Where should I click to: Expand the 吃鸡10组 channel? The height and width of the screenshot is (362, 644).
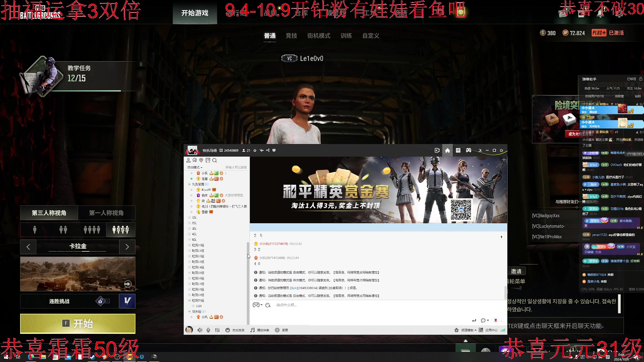(x=189, y=245)
